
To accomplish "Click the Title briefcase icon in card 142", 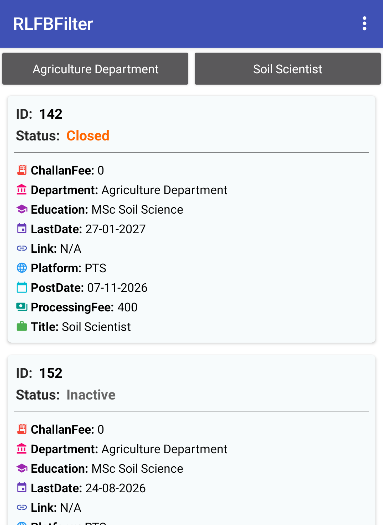I will (22, 326).
